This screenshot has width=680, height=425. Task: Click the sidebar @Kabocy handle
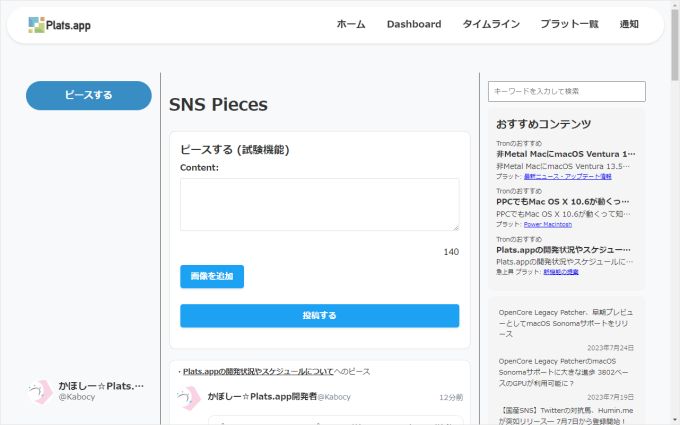(x=77, y=397)
